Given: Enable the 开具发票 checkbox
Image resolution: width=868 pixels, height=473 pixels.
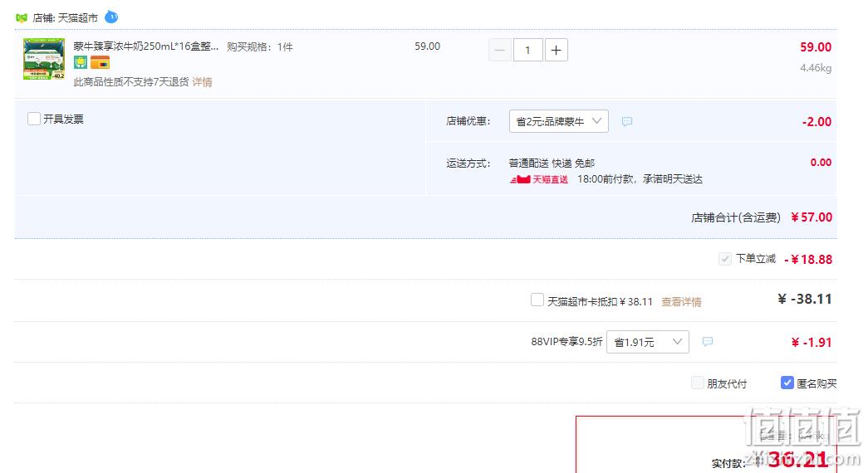Looking at the screenshot, I should click(34, 119).
